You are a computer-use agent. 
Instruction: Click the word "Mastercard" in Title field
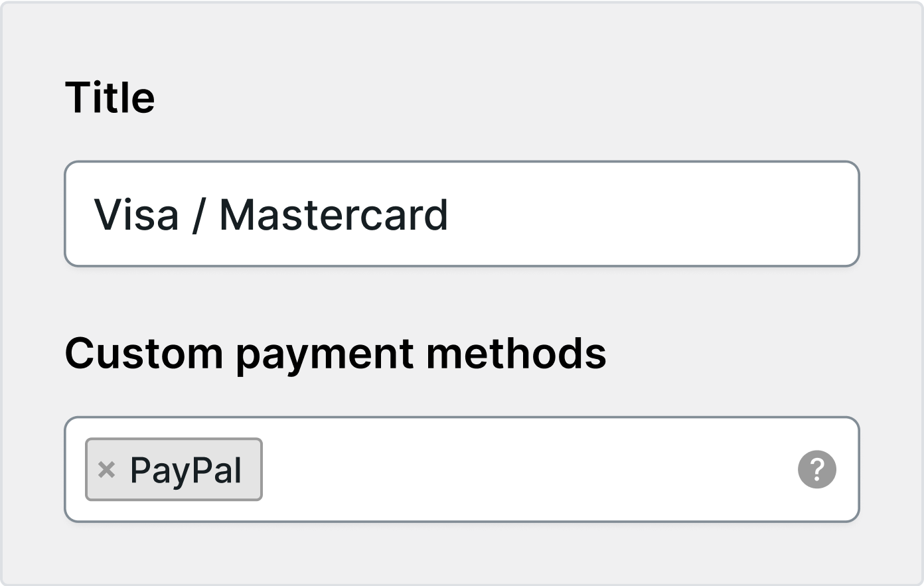click(333, 214)
